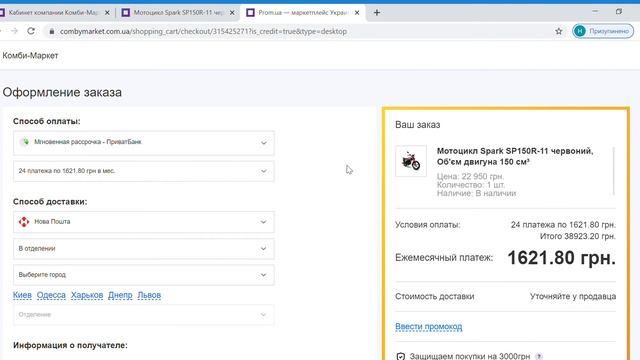Switch to the Кабинет компании Комби-Маркет tab

[x=56, y=13]
